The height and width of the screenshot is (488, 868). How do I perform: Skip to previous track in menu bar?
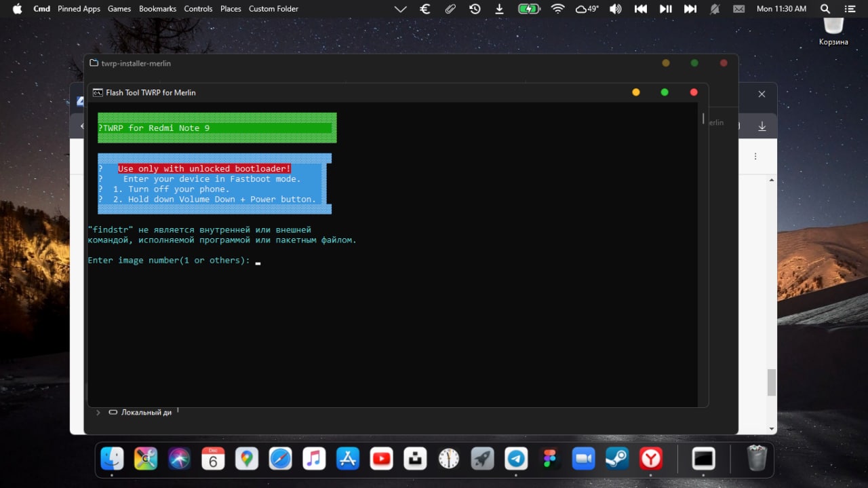[x=641, y=9]
